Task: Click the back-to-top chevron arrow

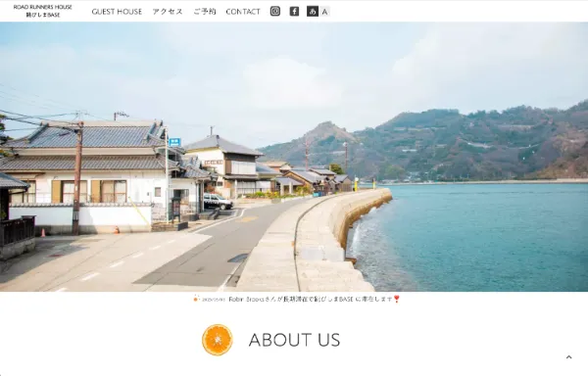Action: pyautogui.click(x=568, y=357)
